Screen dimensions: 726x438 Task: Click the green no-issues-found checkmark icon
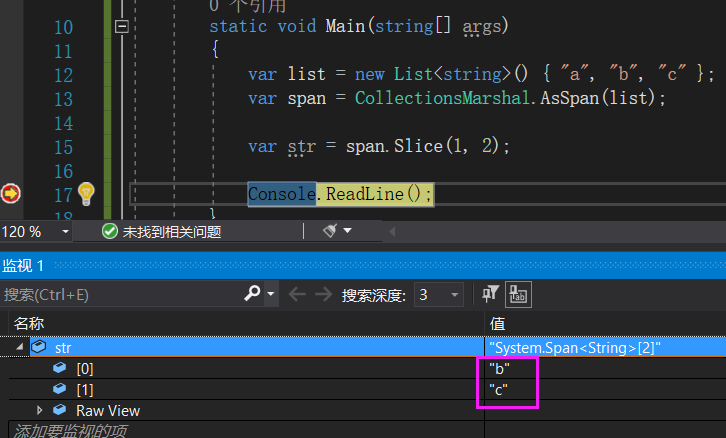(110, 231)
